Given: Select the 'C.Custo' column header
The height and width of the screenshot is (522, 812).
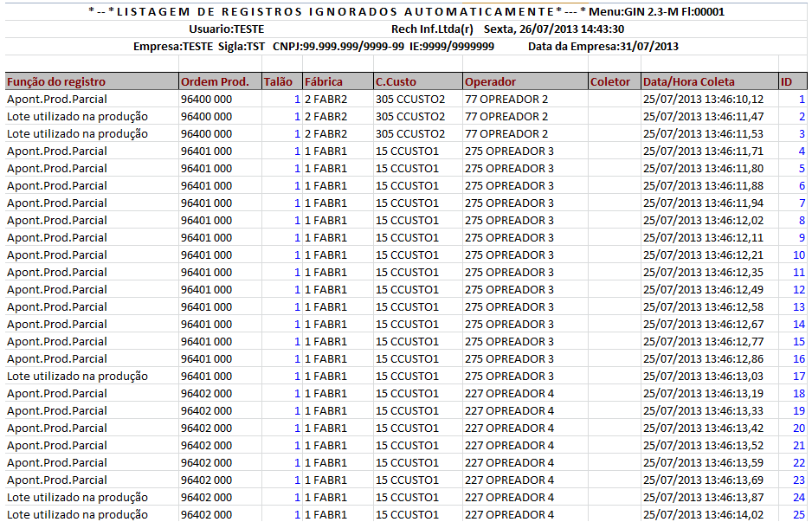Looking at the screenshot, I should (x=418, y=82).
